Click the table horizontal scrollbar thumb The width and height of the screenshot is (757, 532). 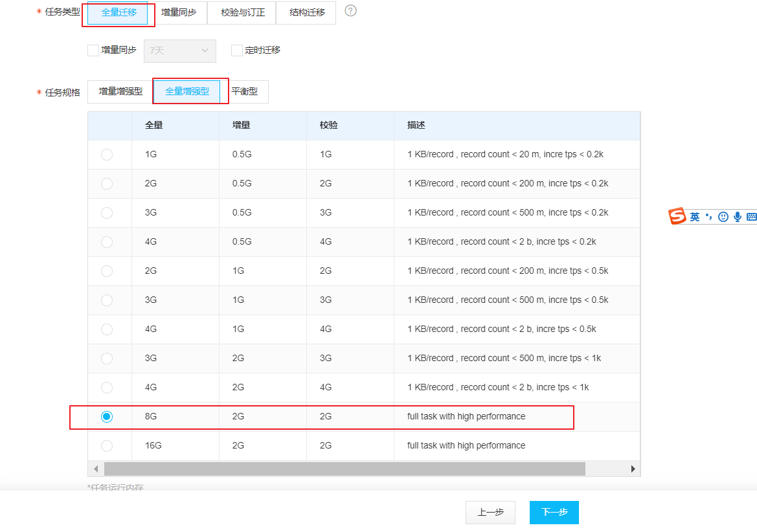pos(345,469)
